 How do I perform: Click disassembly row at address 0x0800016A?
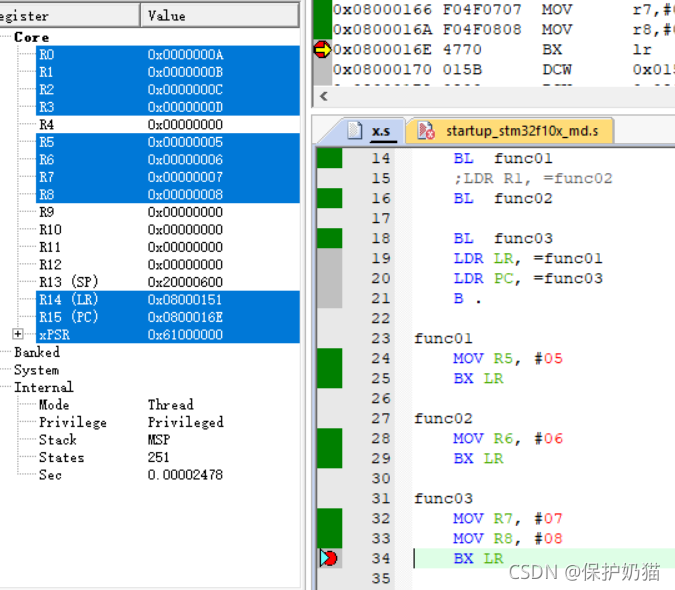pyautogui.click(x=504, y=29)
